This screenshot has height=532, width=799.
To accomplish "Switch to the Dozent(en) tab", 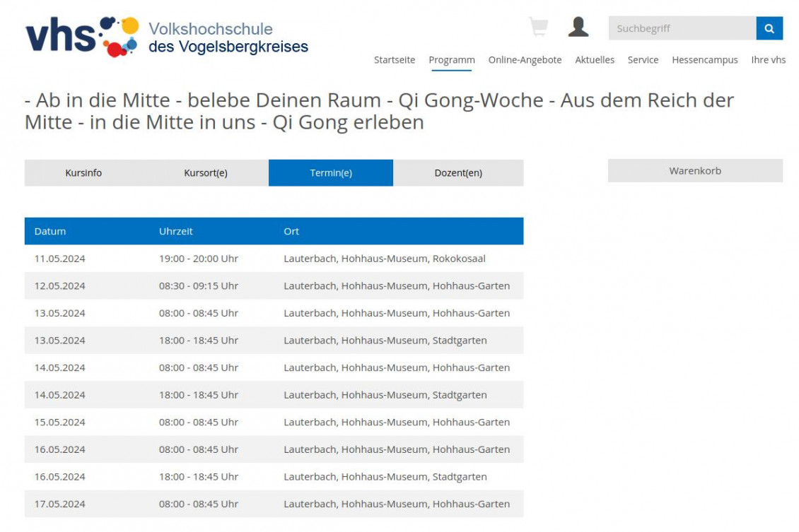I will (x=458, y=172).
